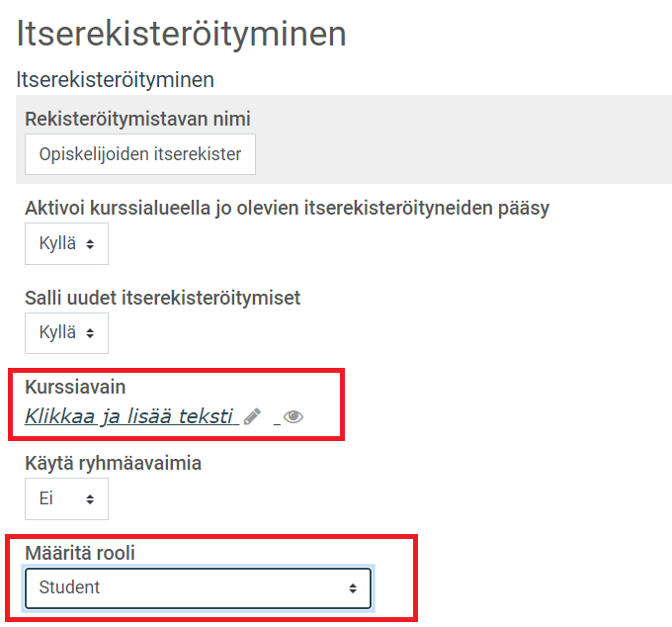Click the arrows icon in the Ei selector
Screen dimensions: 672x627
click(90, 499)
